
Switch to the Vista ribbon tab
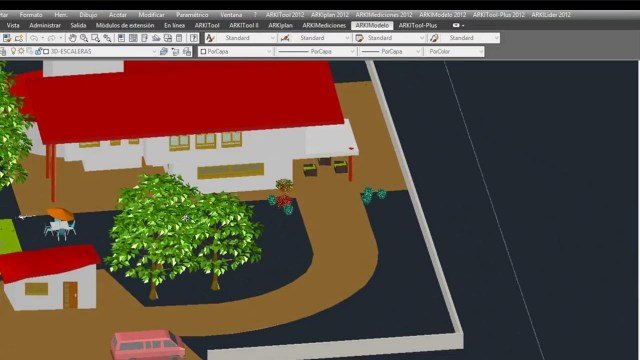13,25
